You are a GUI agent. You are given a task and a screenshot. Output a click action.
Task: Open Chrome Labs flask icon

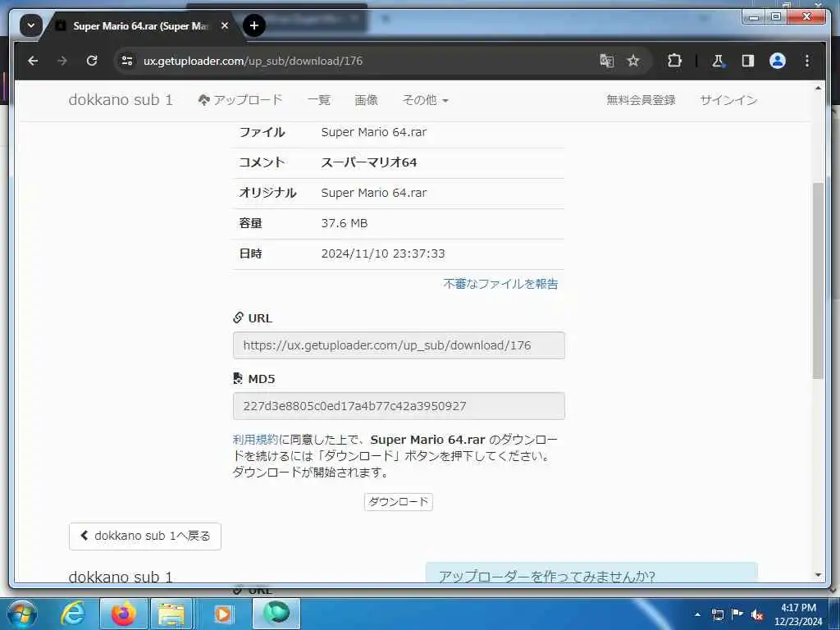tap(718, 61)
